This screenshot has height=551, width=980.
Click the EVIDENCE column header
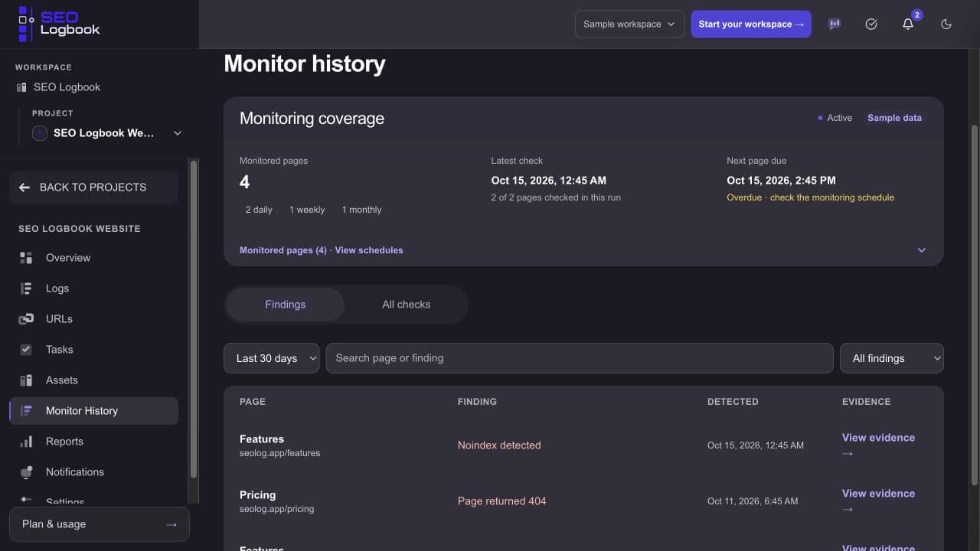click(867, 402)
